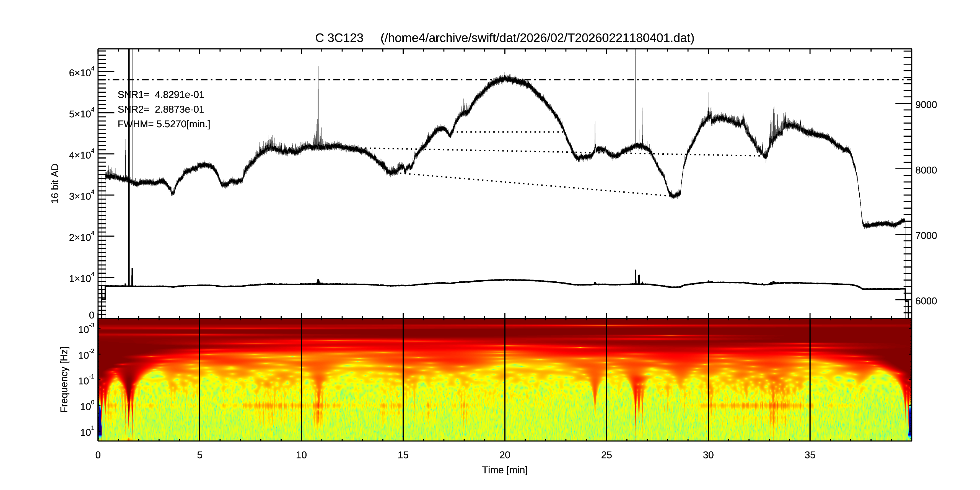Click the plot title with the file path
Image resolution: width=980 pixels, height=490 pixels.
504,38
